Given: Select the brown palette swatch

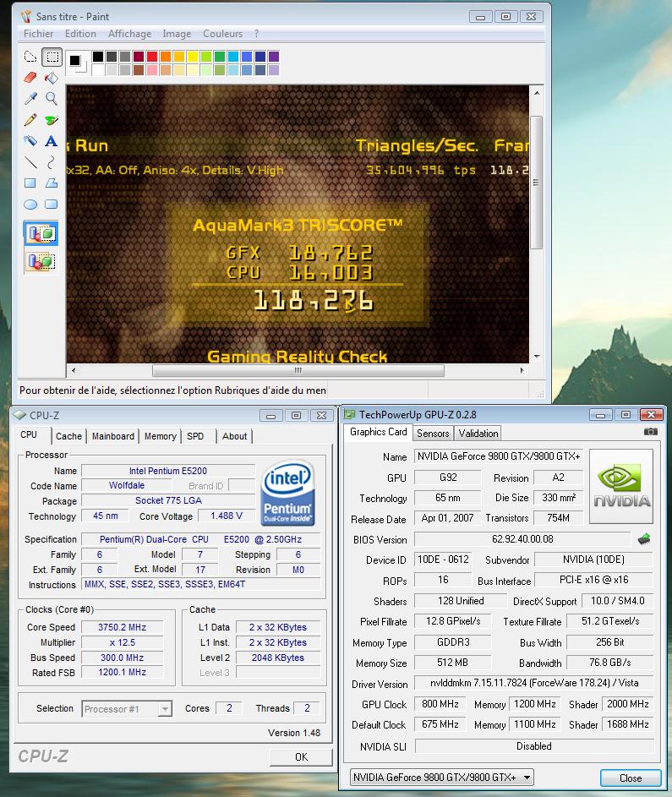Looking at the screenshot, I should pos(139,69).
